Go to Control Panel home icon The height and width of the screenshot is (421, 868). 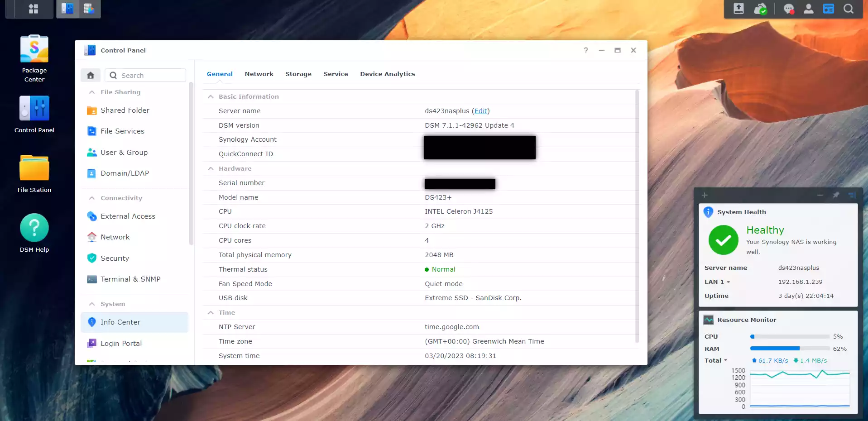pyautogui.click(x=91, y=75)
